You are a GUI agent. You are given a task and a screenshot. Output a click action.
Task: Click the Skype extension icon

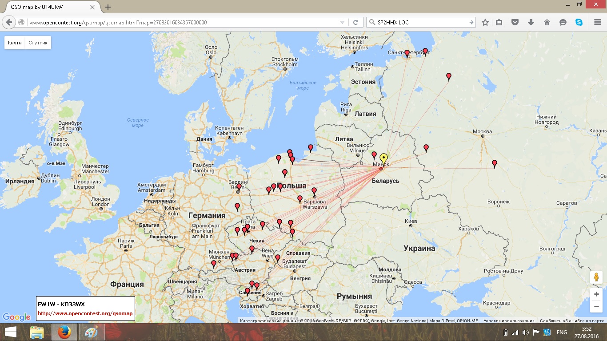pos(579,22)
